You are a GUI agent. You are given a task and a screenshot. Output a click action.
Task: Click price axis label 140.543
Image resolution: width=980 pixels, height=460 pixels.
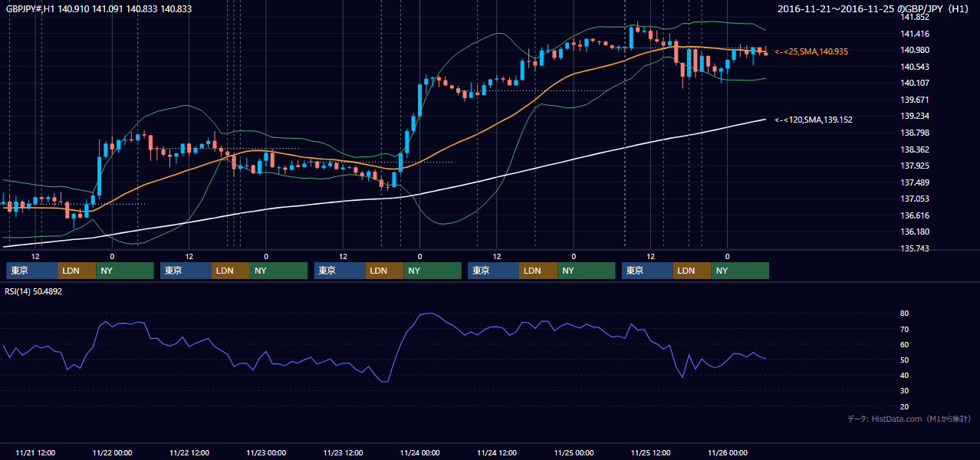point(915,67)
